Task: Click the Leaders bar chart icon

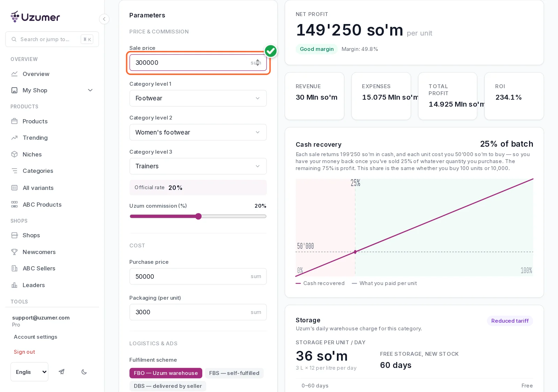Action: pyautogui.click(x=14, y=285)
